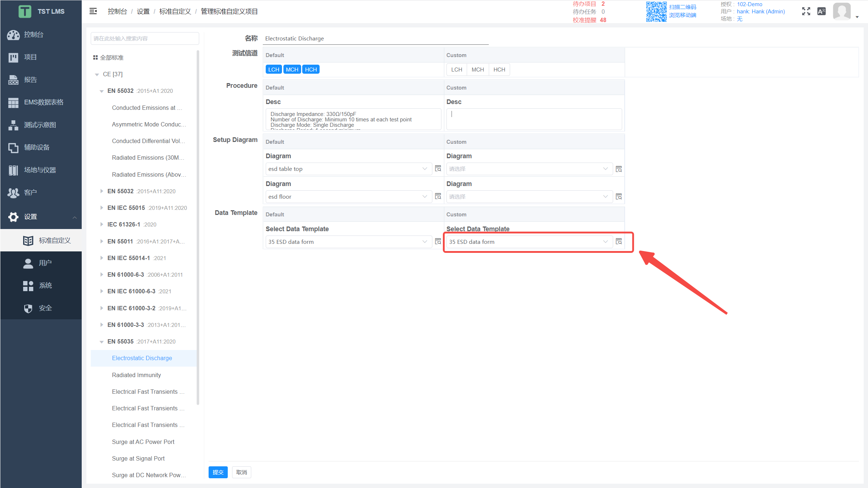Screen dimensions: 868x488
Task: Open custom 35 ESD data form dropdown
Action: (x=529, y=242)
